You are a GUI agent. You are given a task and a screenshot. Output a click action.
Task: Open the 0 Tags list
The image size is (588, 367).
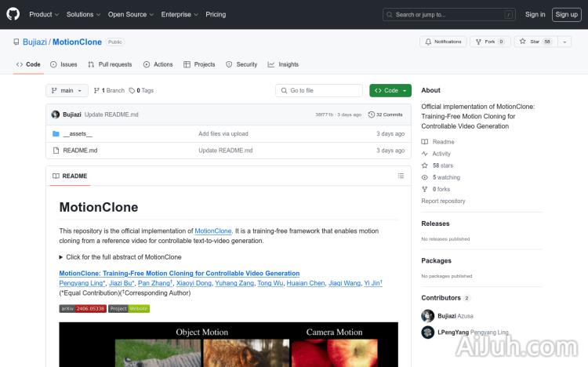point(141,91)
